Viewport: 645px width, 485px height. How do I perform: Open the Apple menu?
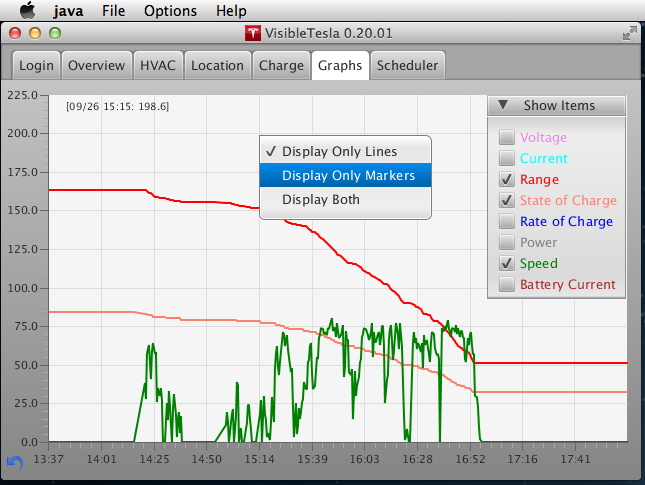28,10
